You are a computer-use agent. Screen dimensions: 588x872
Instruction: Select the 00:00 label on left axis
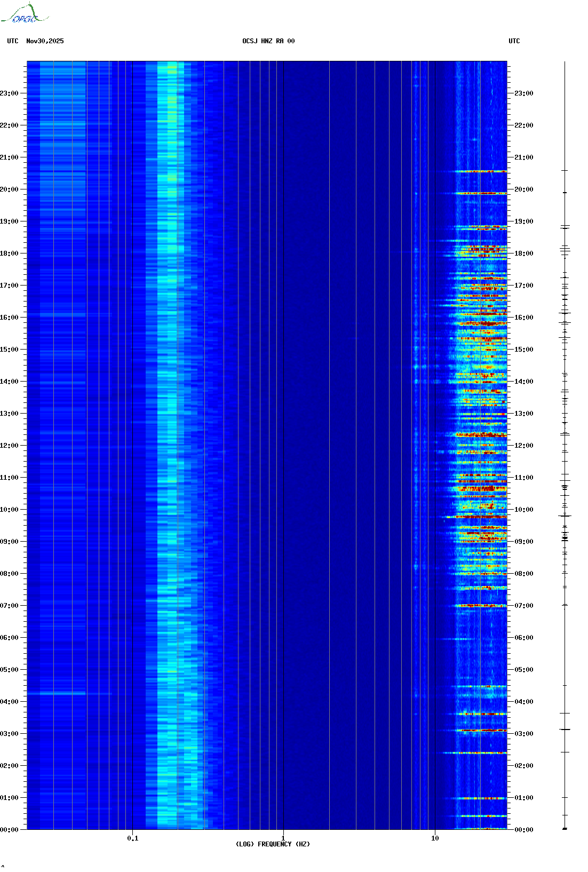tap(9, 830)
